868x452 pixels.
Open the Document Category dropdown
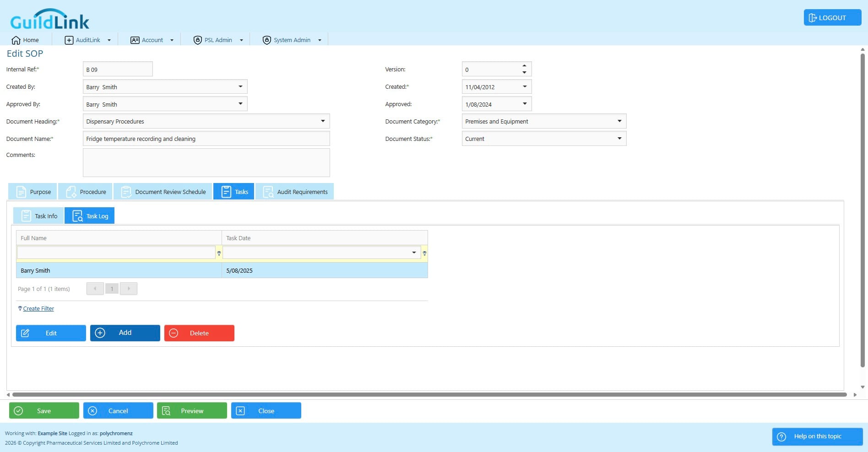(x=619, y=121)
